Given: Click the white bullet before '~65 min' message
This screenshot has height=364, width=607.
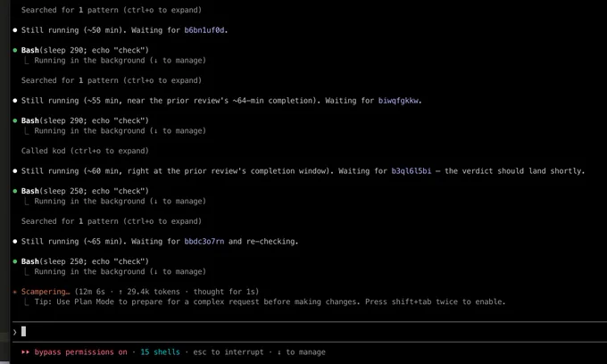Looking at the screenshot, I should (x=15, y=242).
